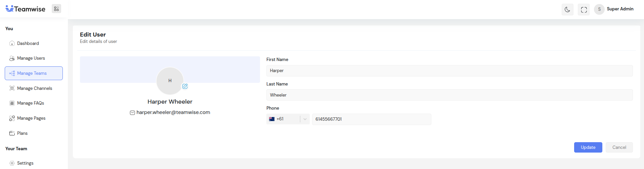This screenshot has height=169, width=644.
Task: Click the Settings gear icon
Action: [12, 163]
